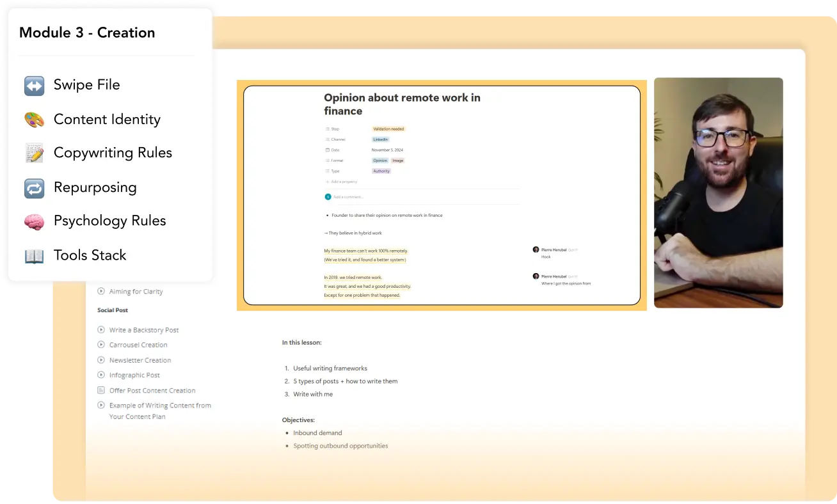This screenshot has height=504, width=837.
Task: Click play icon beside Aiming for Clarity
Action: (x=101, y=291)
